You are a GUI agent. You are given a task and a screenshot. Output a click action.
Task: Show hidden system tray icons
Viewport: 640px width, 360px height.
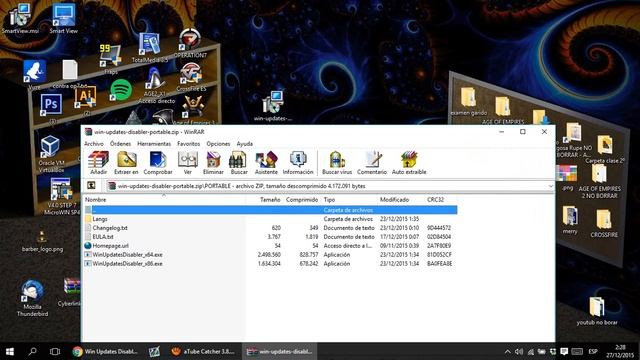pos(507,351)
